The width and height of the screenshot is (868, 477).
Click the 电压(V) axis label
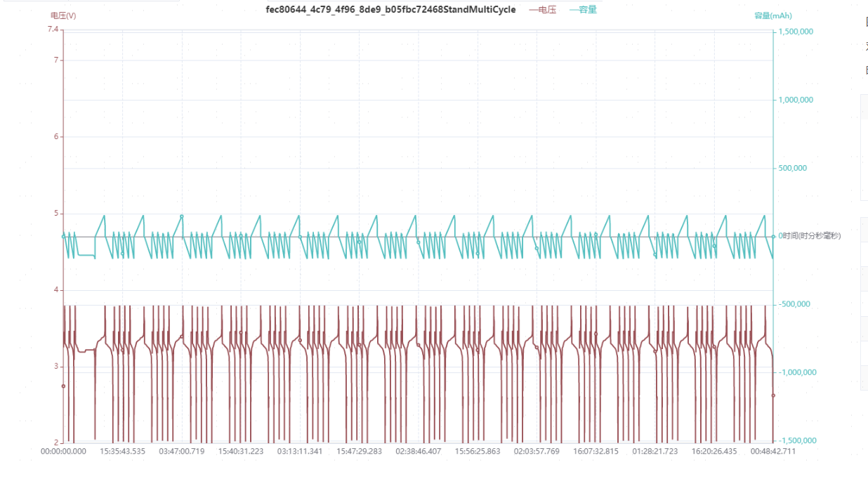coord(63,15)
